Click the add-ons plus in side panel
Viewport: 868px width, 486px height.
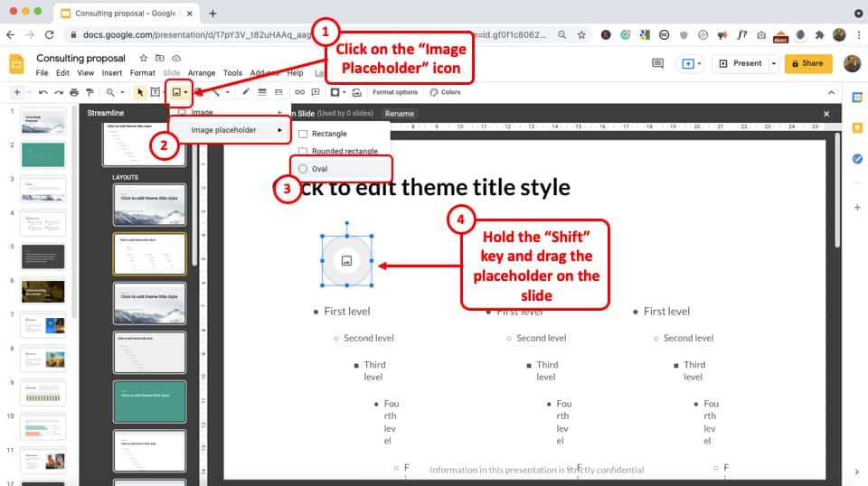tap(857, 208)
